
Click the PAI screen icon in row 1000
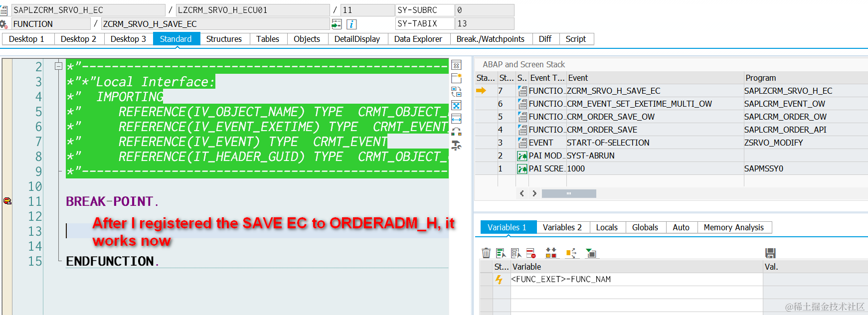pos(522,168)
